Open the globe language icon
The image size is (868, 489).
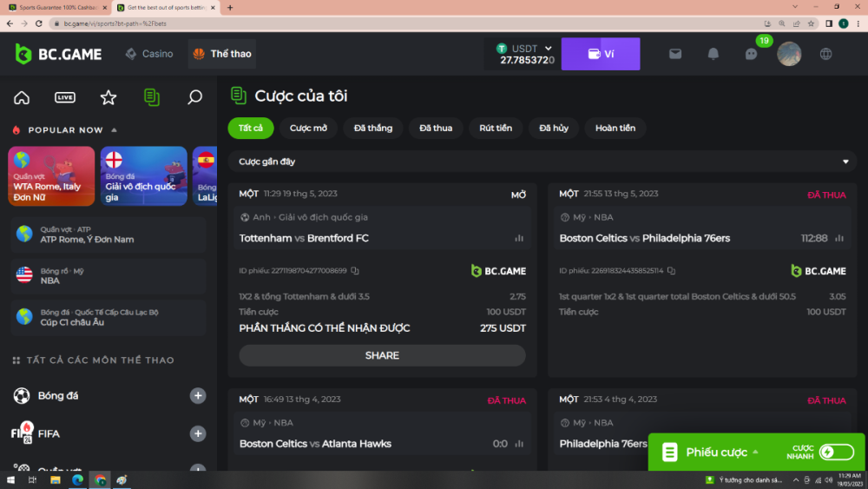pos(826,54)
